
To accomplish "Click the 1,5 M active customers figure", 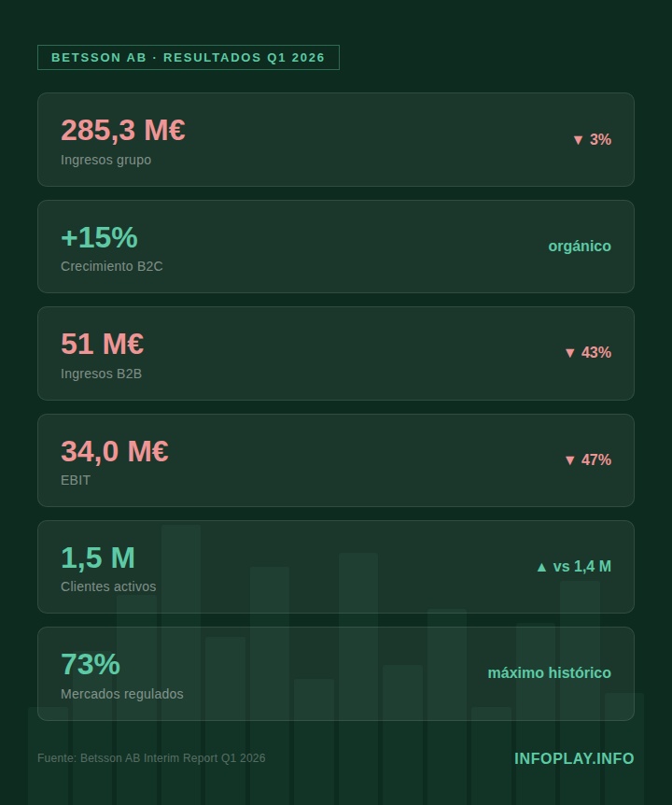I will click(x=98, y=558).
